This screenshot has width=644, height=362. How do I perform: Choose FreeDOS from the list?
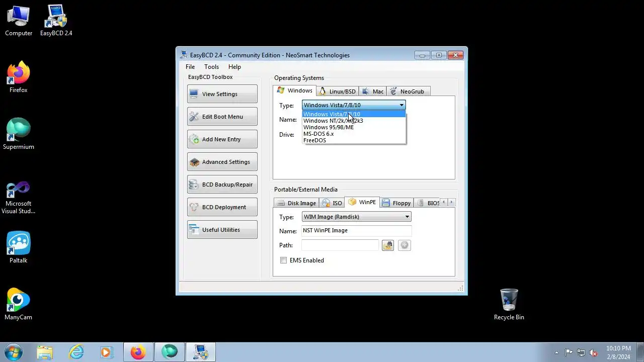pyautogui.click(x=354, y=140)
